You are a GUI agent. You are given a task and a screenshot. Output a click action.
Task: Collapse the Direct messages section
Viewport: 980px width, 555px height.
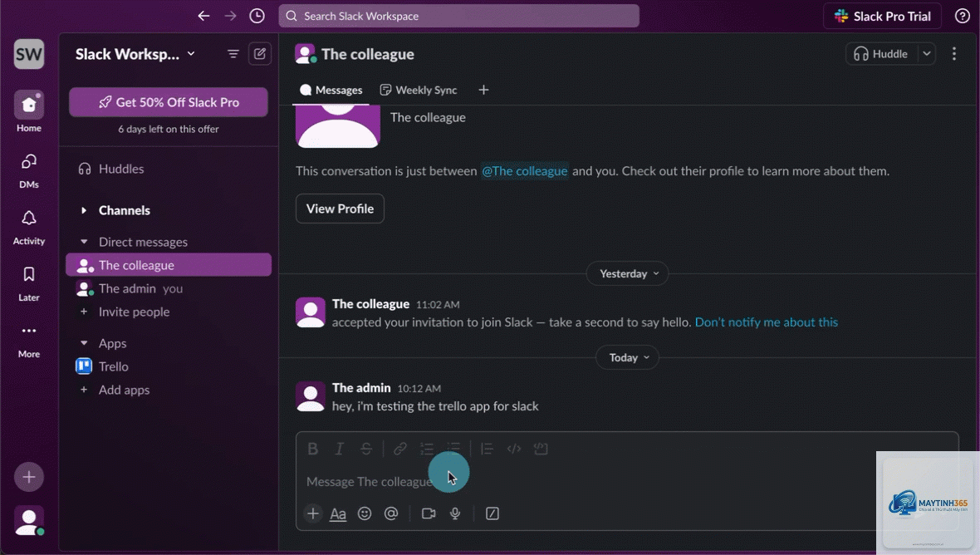pyautogui.click(x=84, y=242)
